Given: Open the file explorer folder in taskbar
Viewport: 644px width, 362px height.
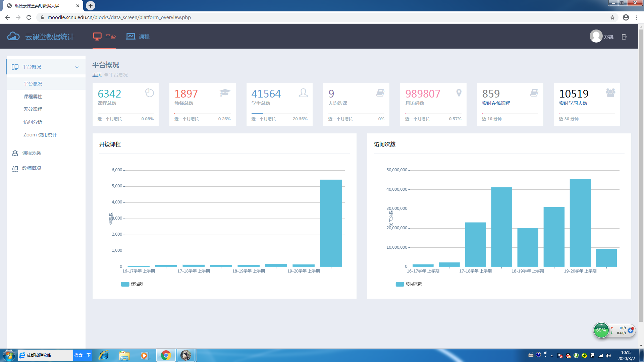Looking at the screenshot, I should [124, 355].
